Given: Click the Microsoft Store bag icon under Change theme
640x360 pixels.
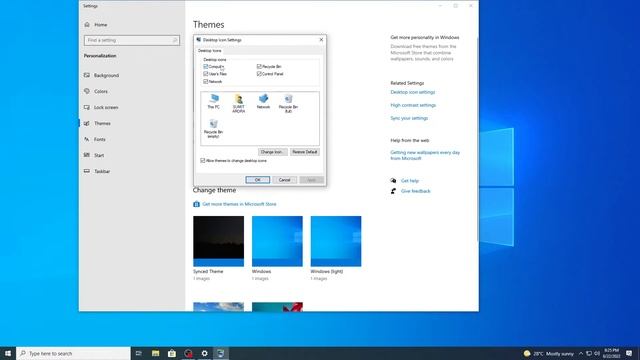Looking at the screenshot, I should [196, 204].
